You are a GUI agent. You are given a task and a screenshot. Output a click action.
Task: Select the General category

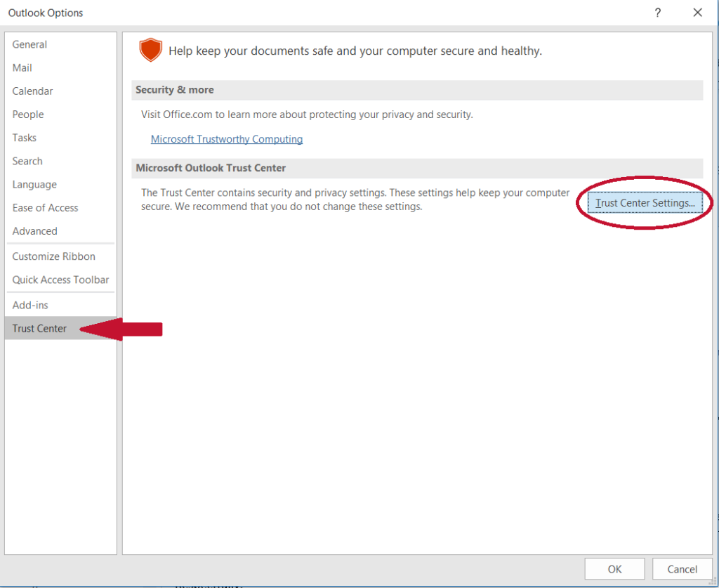point(29,44)
